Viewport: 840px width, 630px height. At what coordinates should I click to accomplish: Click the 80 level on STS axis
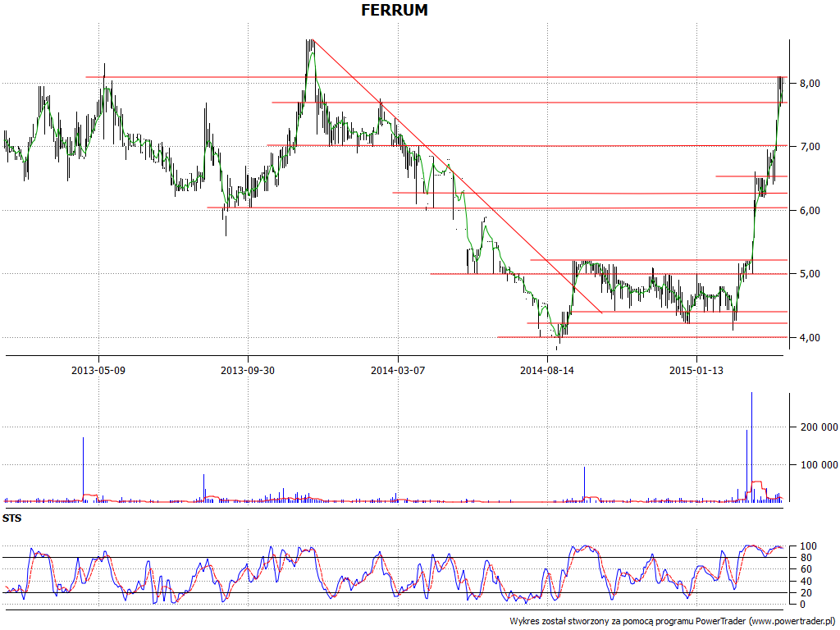point(808,558)
